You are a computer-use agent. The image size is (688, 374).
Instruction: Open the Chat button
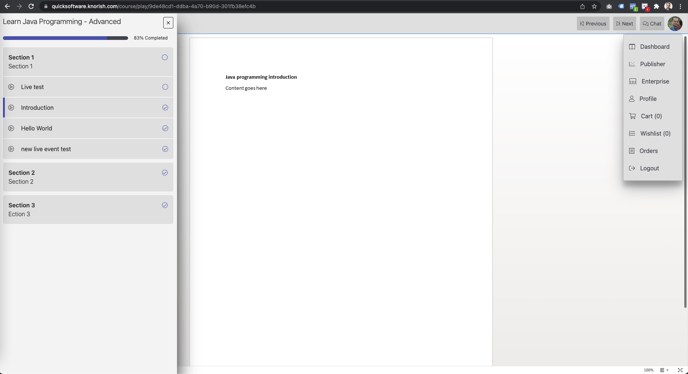pos(652,24)
